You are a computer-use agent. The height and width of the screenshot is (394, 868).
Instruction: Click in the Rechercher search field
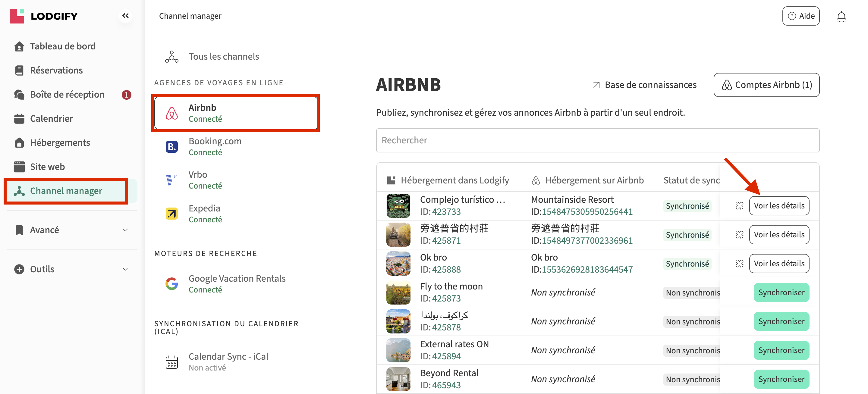[x=597, y=140]
